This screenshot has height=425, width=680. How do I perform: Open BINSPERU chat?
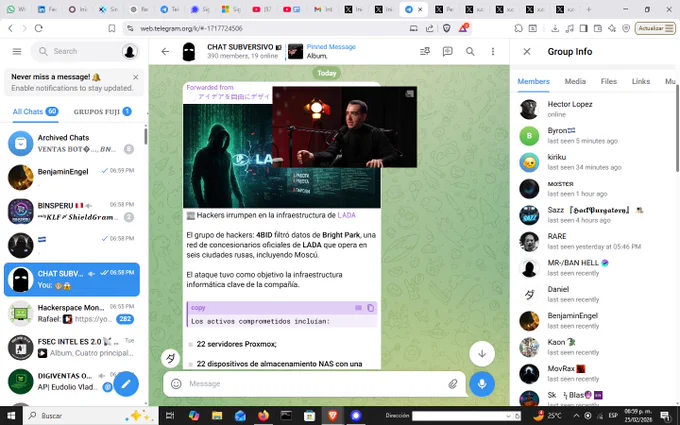[72, 211]
